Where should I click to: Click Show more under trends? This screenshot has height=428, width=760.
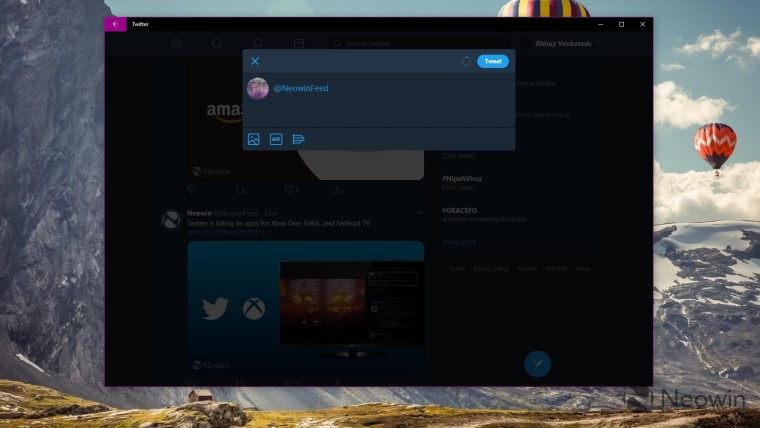(x=459, y=242)
